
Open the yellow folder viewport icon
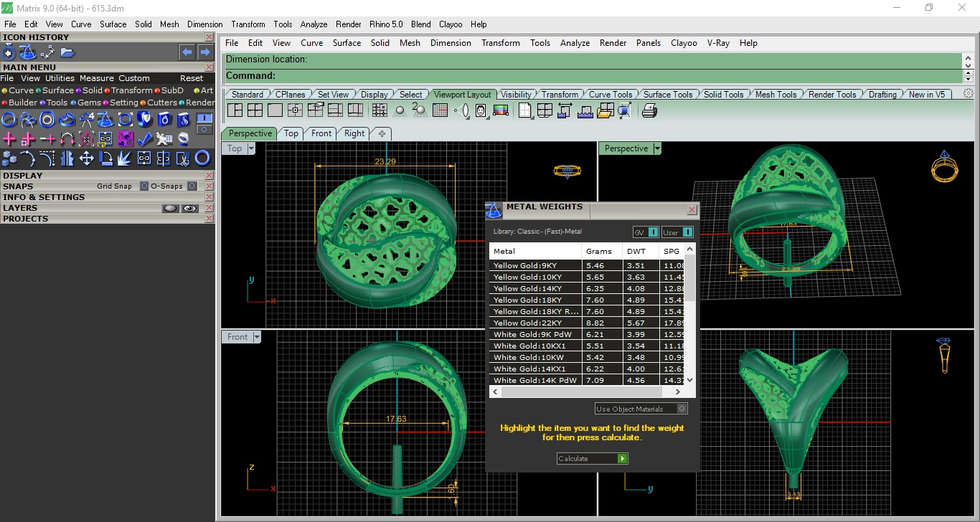(605, 110)
